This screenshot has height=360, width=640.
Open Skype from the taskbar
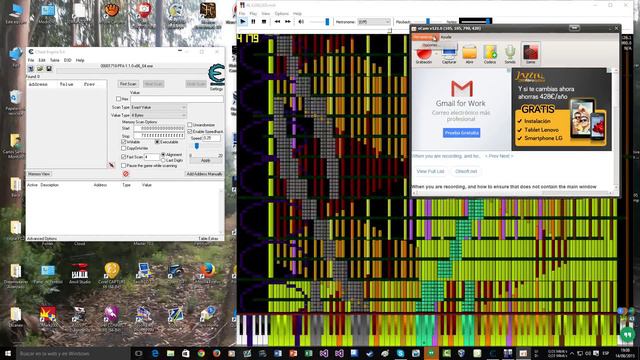(400, 353)
